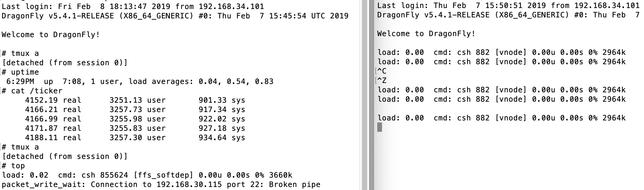Click the "packet_write_wait" Broken pipe message
The image size is (644, 190).
point(161,185)
